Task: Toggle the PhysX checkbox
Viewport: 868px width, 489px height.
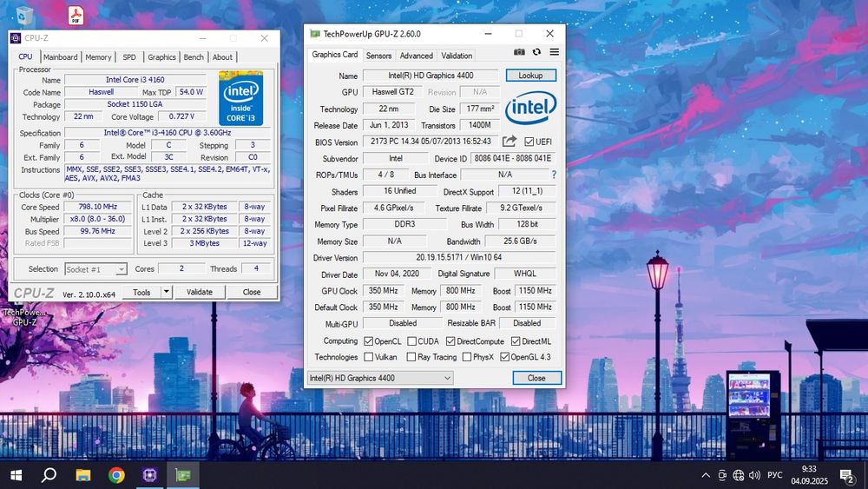Action: tap(467, 357)
